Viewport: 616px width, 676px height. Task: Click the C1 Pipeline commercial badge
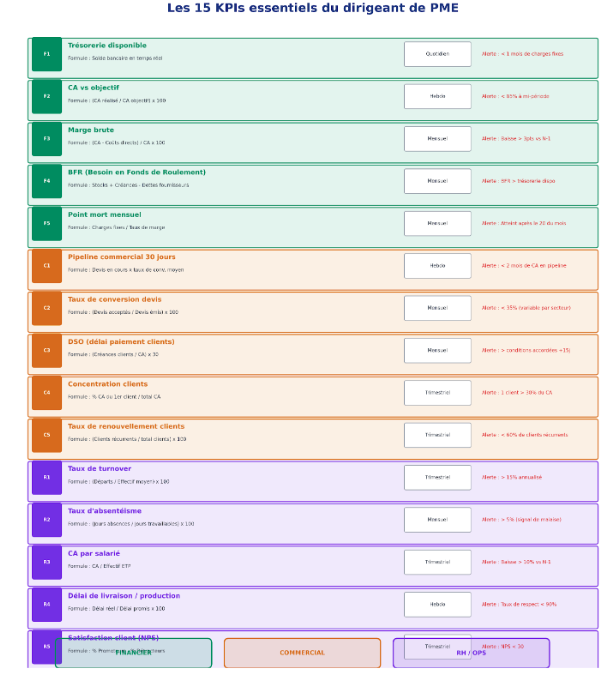pyautogui.click(x=46, y=266)
